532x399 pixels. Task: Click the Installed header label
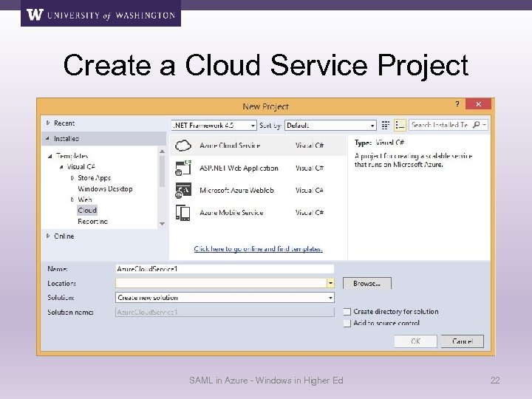[x=66, y=138]
